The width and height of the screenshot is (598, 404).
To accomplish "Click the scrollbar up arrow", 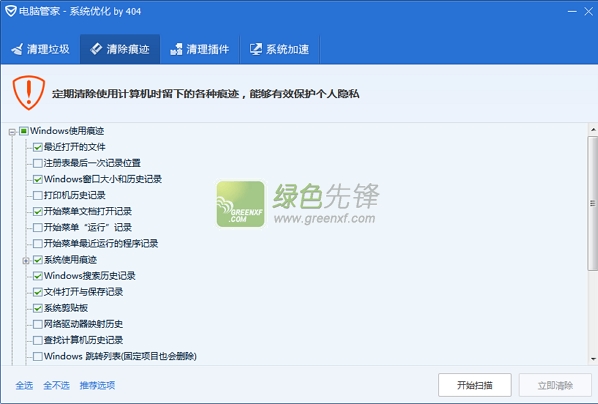I will pos(593,130).
